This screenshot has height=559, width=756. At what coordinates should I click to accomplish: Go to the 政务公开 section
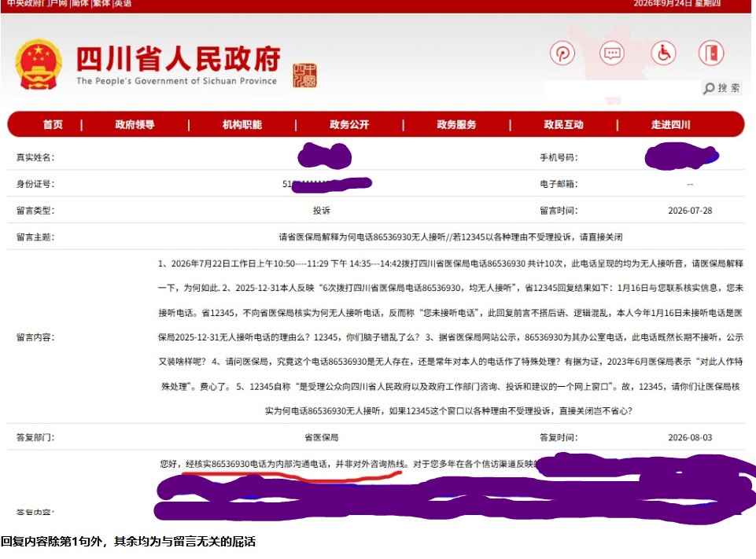(x=349, y=124)
